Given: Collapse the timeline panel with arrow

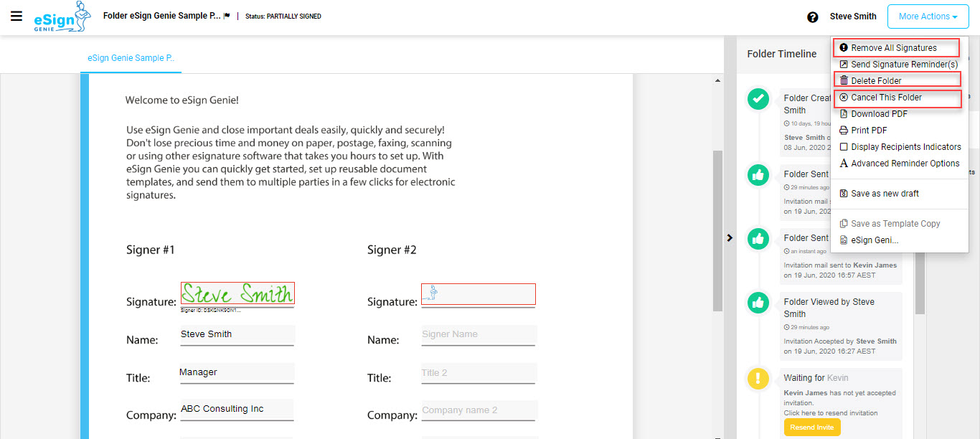Looking at the screenshot, I should (x=730, y=237).
